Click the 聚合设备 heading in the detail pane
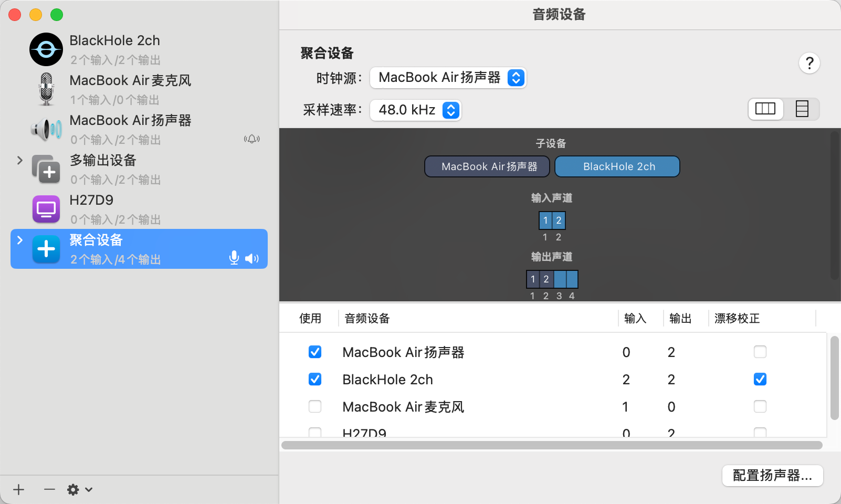 point(327,53)
